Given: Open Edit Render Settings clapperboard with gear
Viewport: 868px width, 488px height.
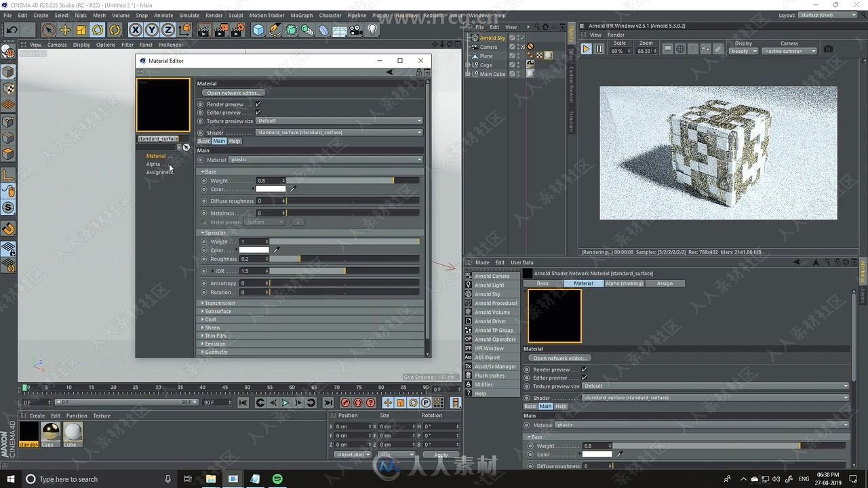Looking at the screenshot, I should 237,30.
